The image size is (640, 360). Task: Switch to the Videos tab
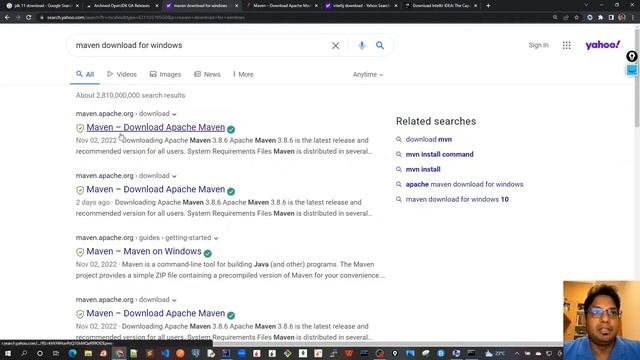pos(122,74)
